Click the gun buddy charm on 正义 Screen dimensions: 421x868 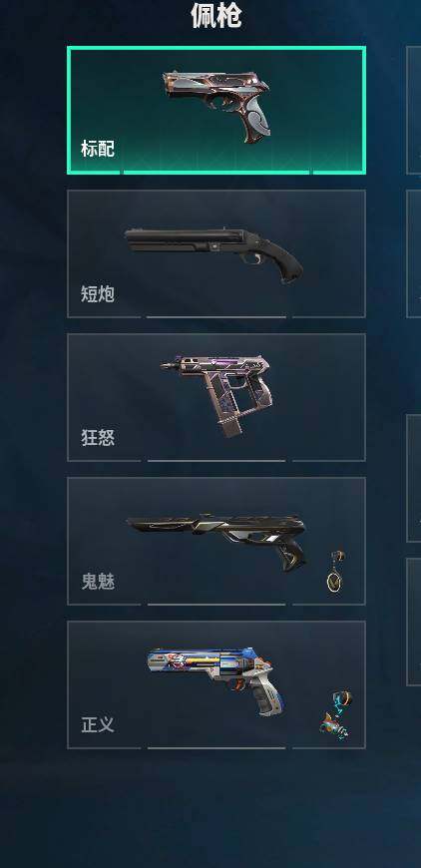click(336, 715)
